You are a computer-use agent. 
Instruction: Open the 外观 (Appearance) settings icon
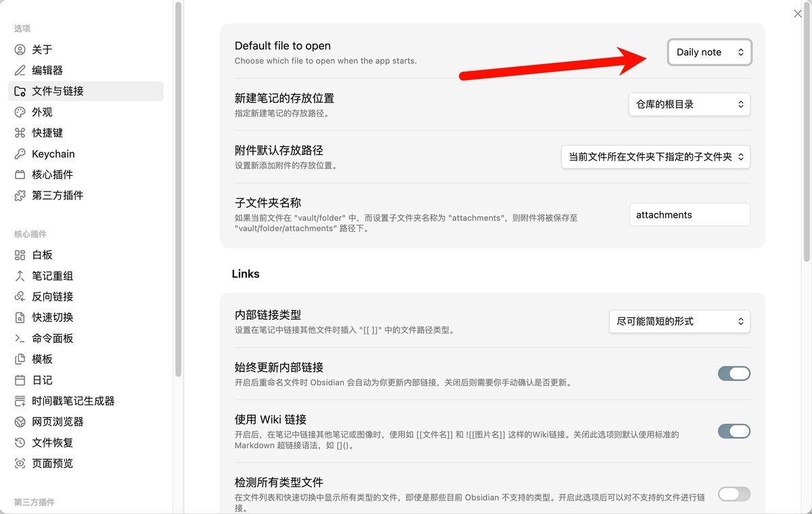[x=41, y=112]
